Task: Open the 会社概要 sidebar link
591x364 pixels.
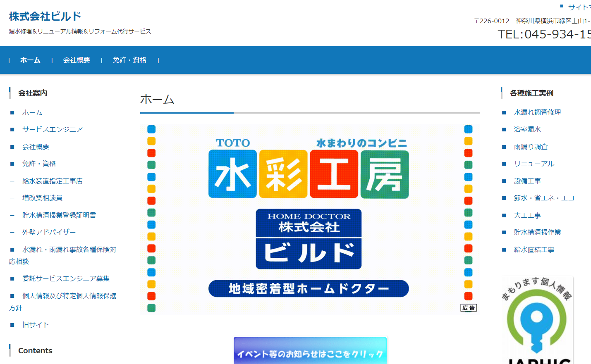Action: point(36,147)
